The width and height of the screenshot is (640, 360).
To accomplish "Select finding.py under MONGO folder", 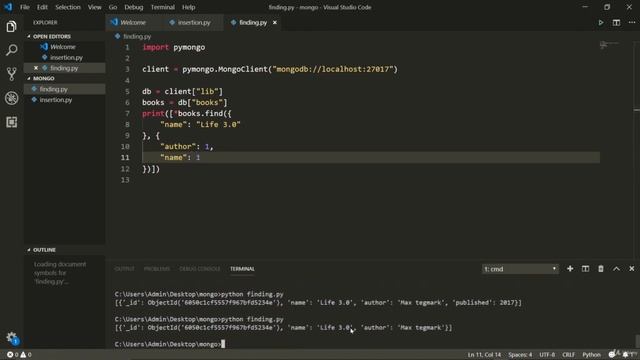I will [64, 89].
